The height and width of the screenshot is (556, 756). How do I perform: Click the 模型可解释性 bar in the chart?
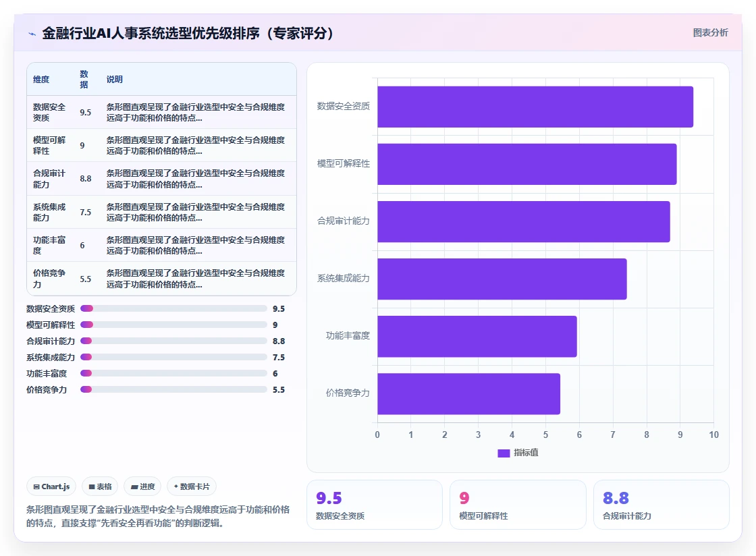[527, 164]
